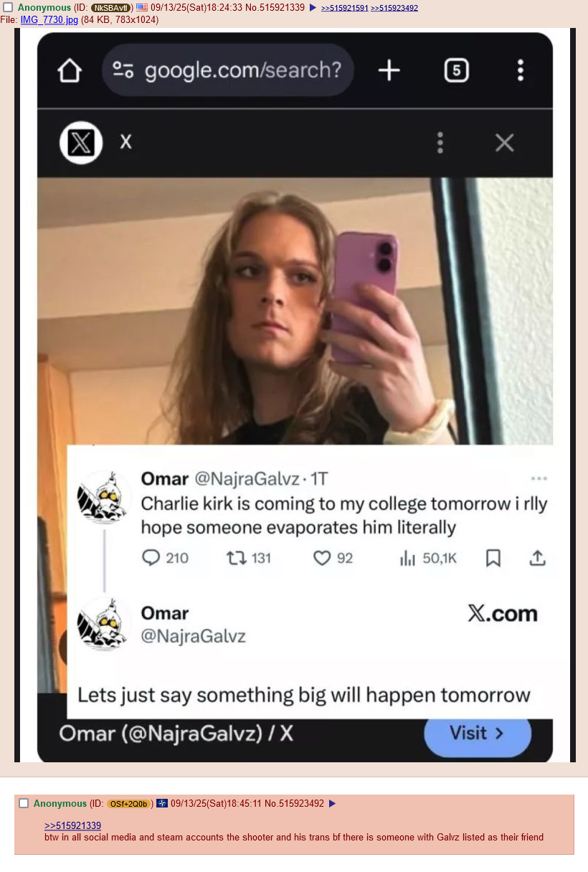Click the US flag icon in the first post
The height and width of the screenshot is (872, 588).
(142, 7)
